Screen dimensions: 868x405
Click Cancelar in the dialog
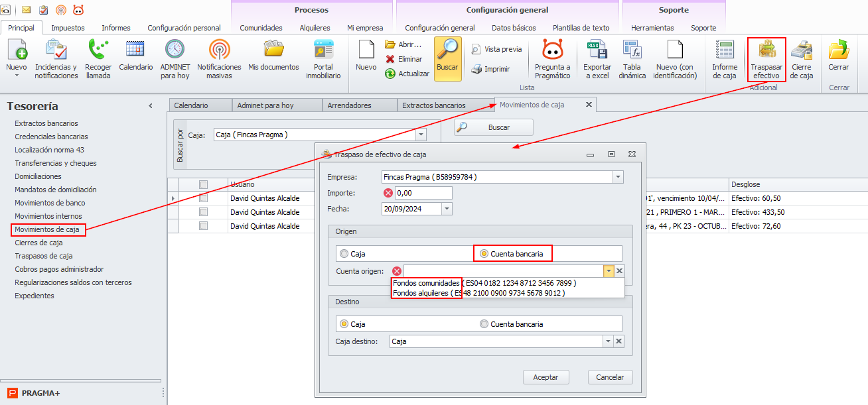coord(610,377)
